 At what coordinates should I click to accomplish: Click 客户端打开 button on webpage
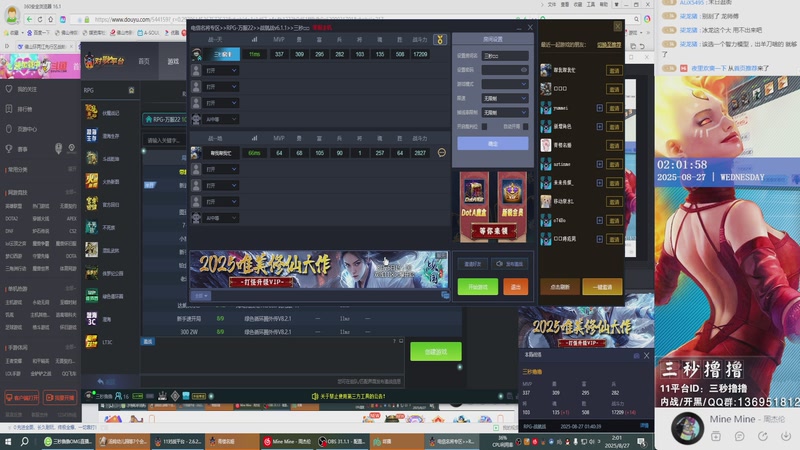click(22, 397)
